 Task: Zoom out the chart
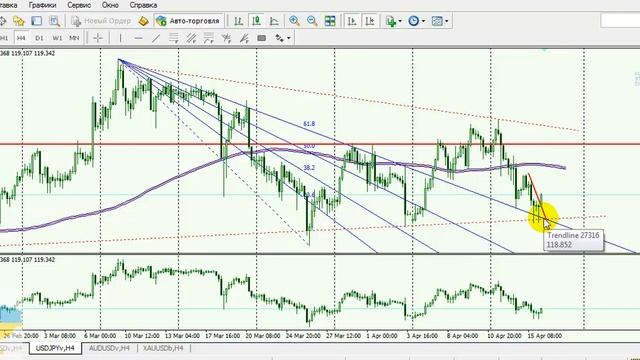[x=312, y=21]
